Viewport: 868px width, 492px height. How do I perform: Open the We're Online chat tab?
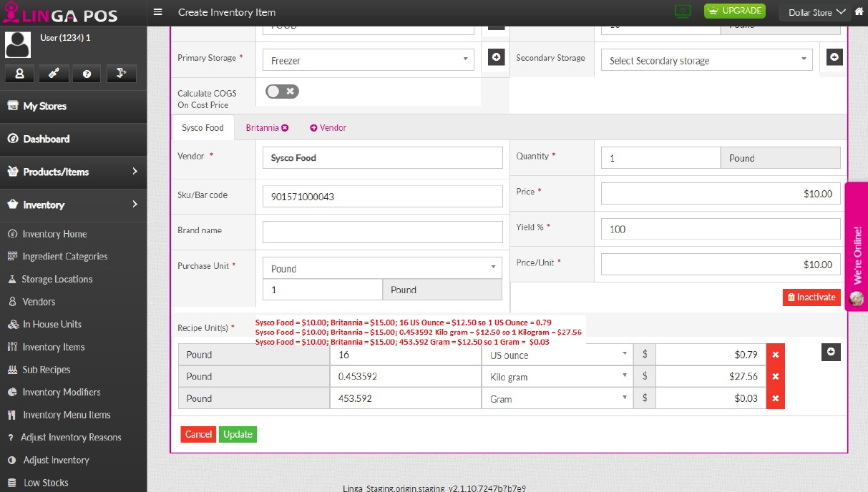857,247
